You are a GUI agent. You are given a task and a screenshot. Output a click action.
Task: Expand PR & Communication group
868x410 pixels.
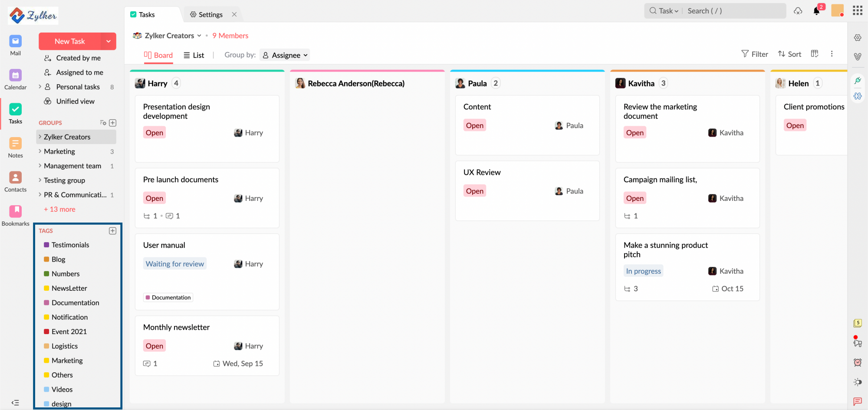[40, 195]
